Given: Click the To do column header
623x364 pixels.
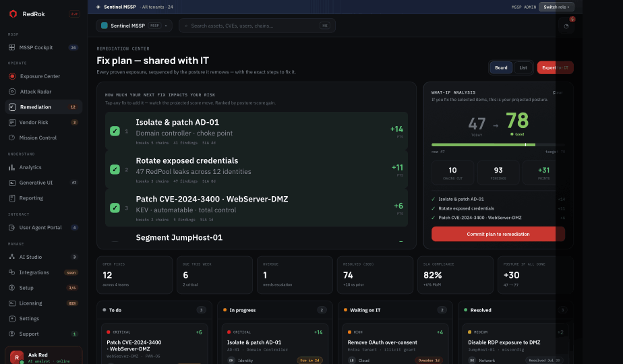Looking at the screenshot, I should point(154,310).
